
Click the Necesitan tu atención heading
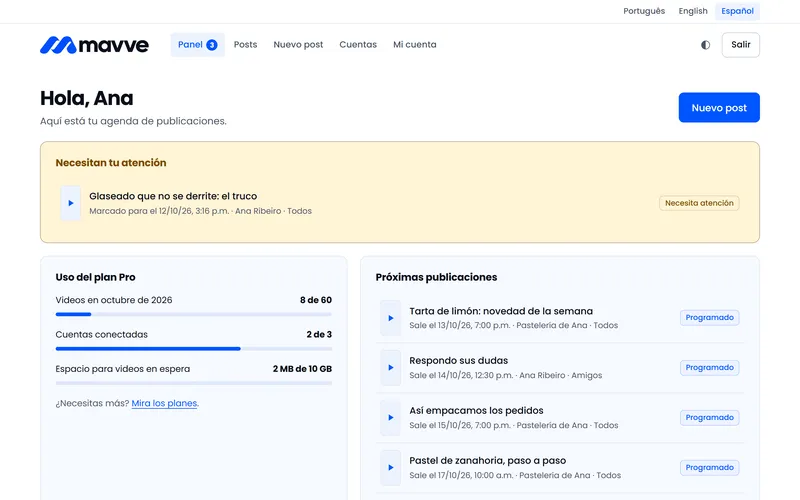click(111, 163)
